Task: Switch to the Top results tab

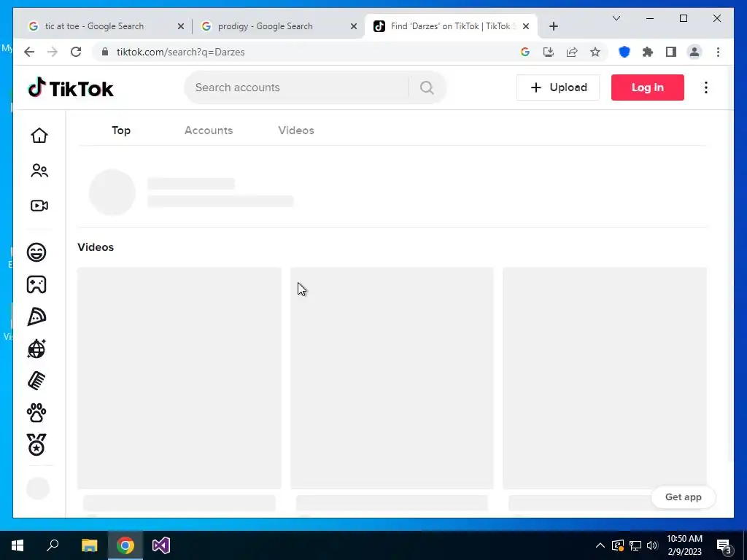Action: (x=121, y=131)
